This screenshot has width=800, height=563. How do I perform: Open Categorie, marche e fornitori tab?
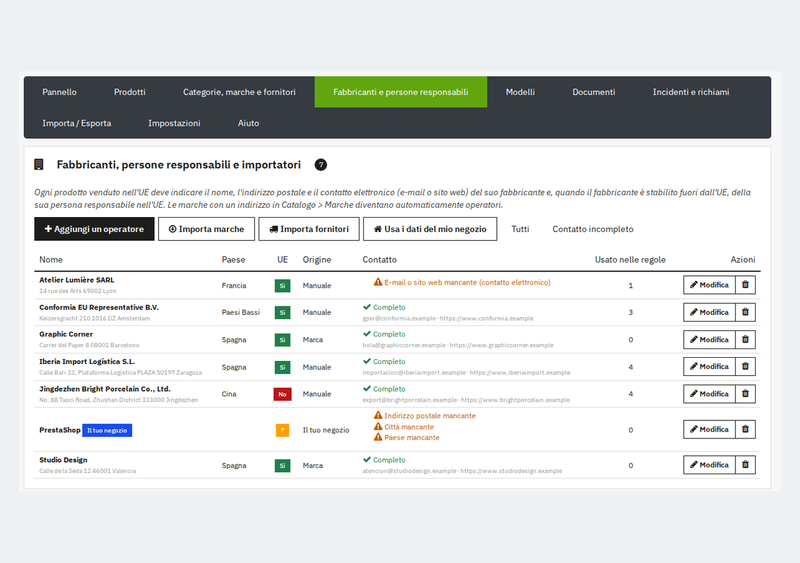pos(239,92)
